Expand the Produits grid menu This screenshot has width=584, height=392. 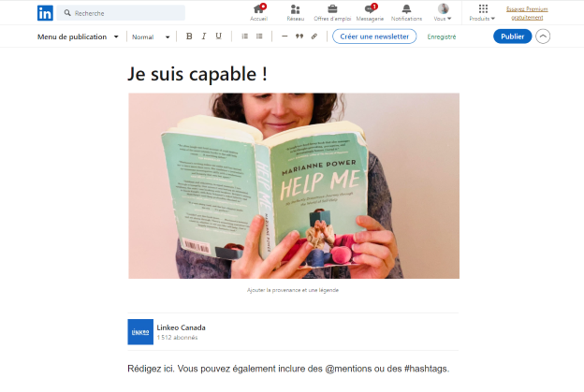482,13
